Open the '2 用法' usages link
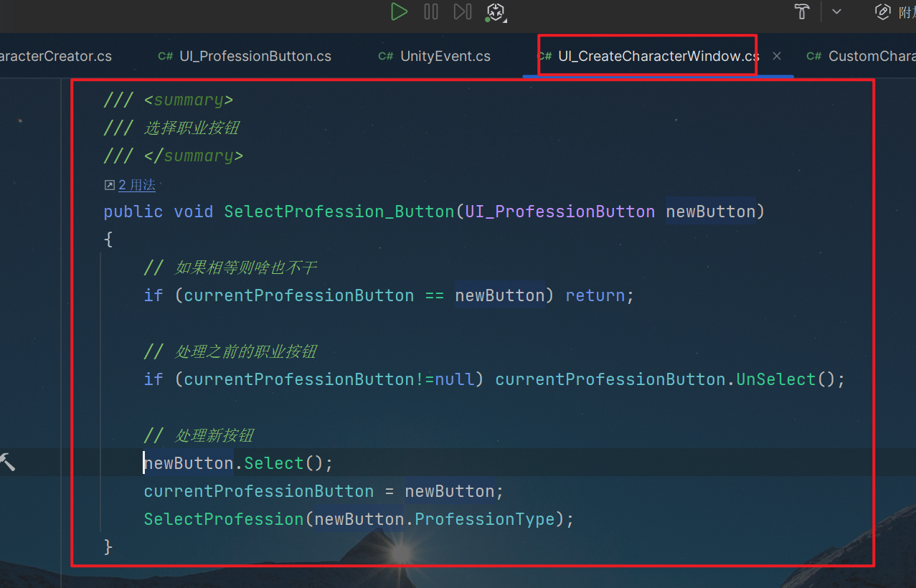The image size is (916, 588). (137, 185)
